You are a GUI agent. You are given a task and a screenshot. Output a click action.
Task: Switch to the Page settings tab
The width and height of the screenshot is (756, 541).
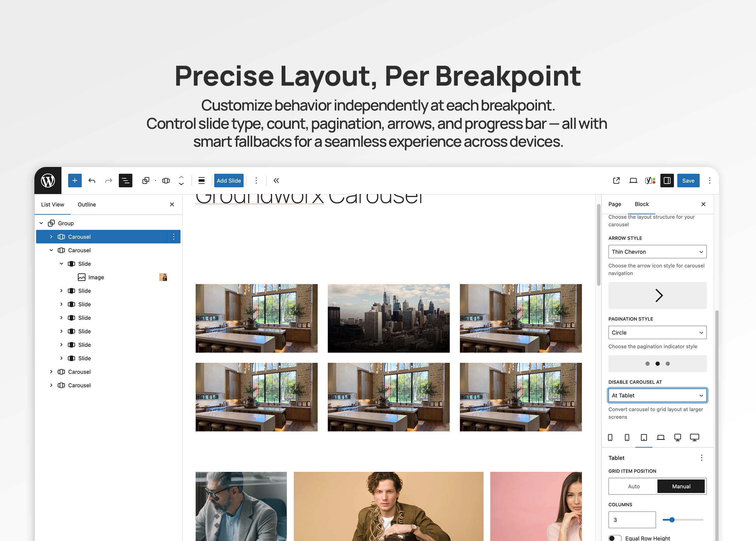(x=614, y=204)
